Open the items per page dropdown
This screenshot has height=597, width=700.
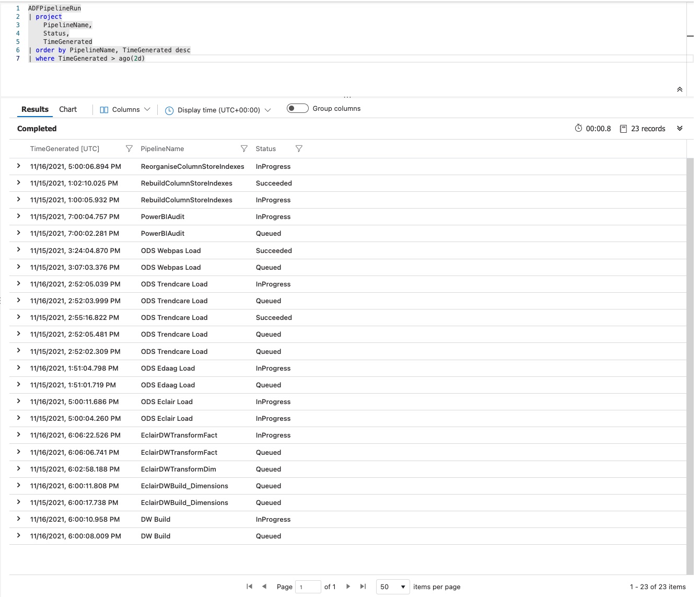pos(392,587)
